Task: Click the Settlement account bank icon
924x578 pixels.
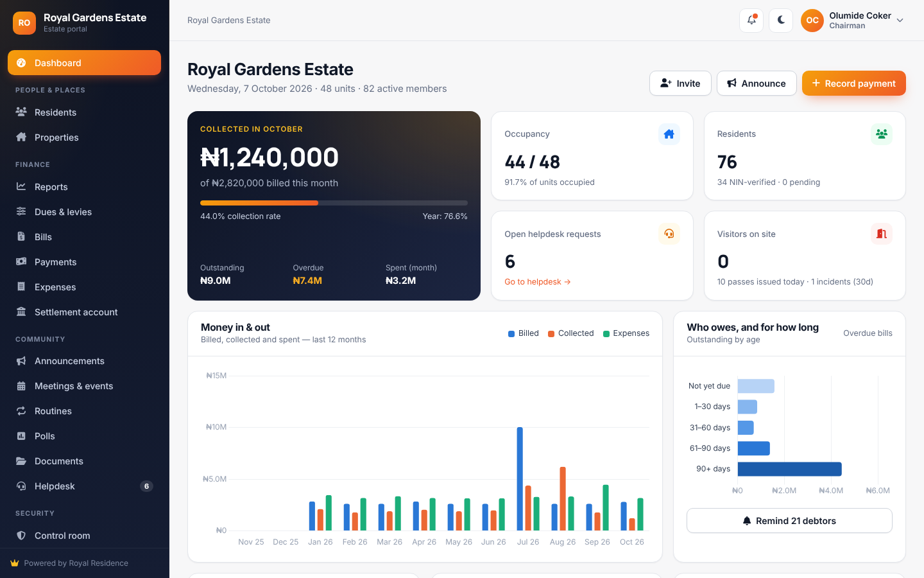Action: (21, 312)
